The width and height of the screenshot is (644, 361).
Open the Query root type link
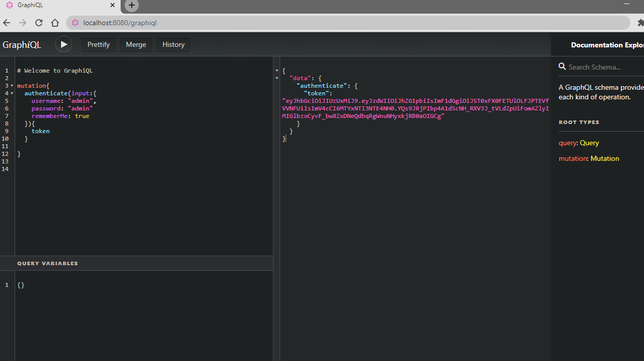click(x=589, y=143)
